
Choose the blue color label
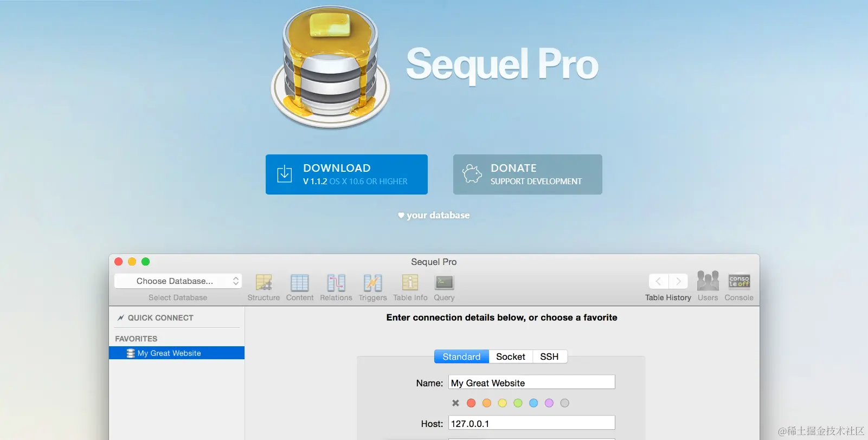click(x=533, y=403)
